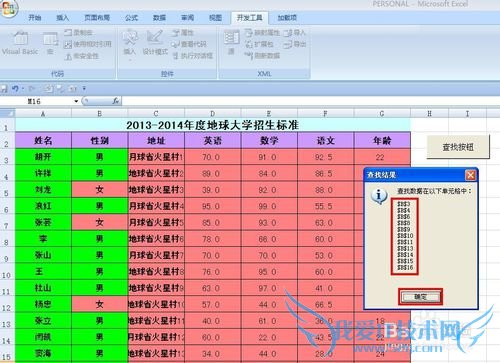
Task: Click into the Name Box showing M16
Action: (x=37, y=101)
